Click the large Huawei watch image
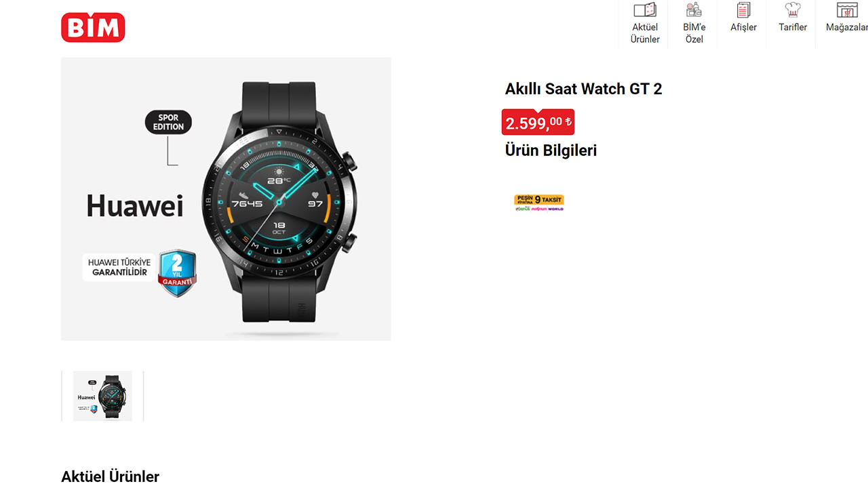The width and height of the screenshot is (868, 488). point(226,199)
